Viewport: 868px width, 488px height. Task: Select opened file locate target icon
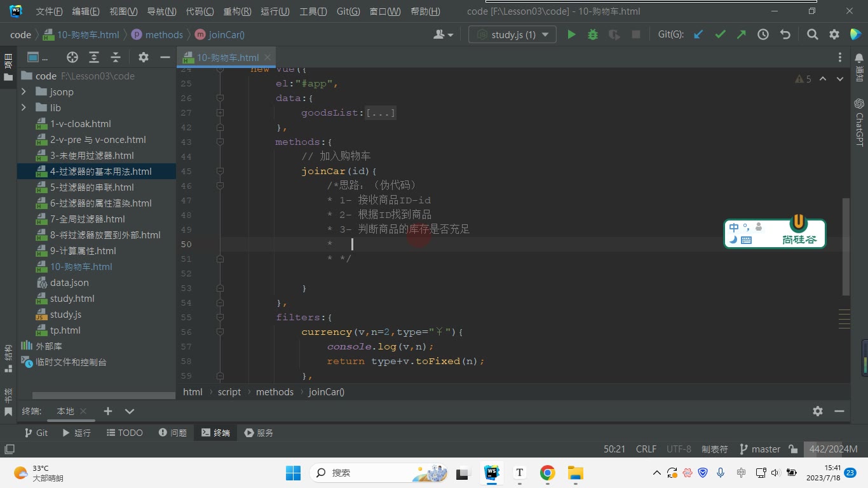click(x=72, y=57)
